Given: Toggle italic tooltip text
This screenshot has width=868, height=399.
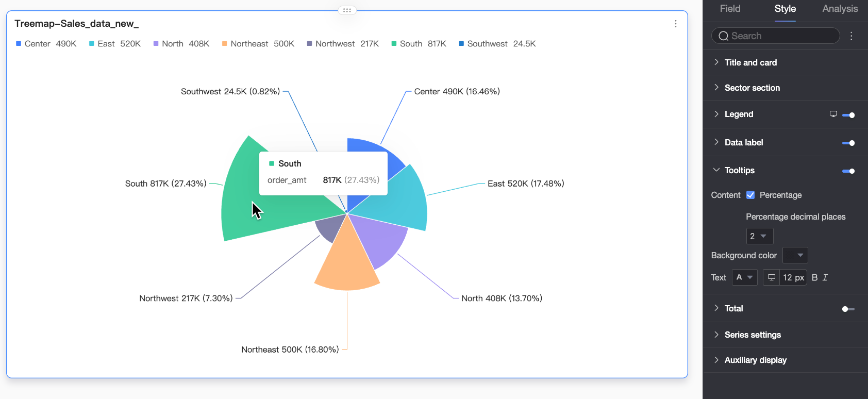Looking at the screenshot, I should pyautogui.click(x=825, y=277).
